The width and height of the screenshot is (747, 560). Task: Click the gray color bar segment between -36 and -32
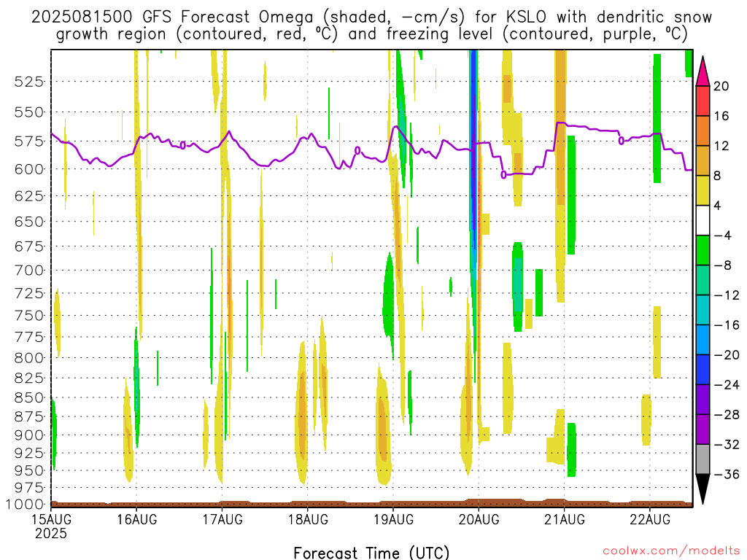tap(703, 459)
